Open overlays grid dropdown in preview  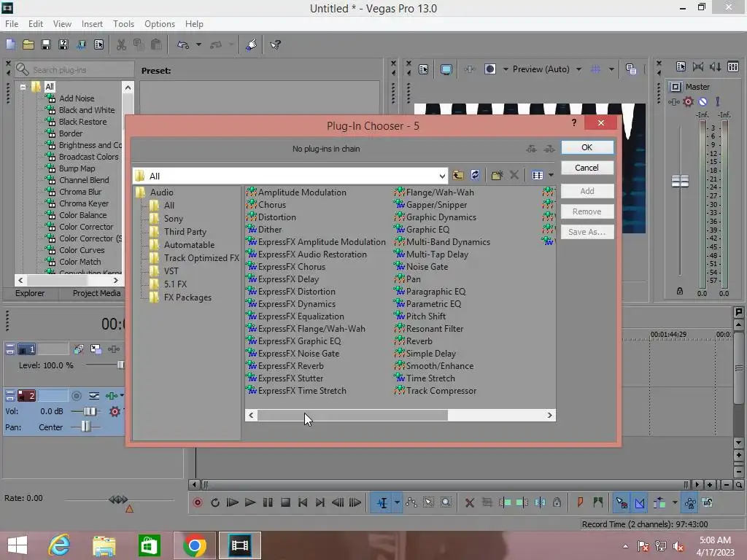[611, 69]
